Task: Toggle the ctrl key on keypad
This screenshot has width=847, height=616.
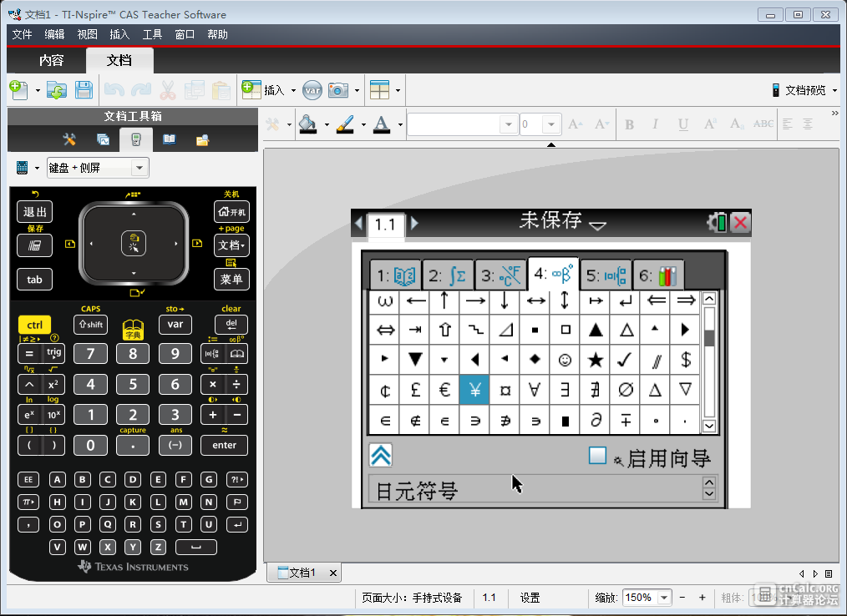Action: point(34,325)
